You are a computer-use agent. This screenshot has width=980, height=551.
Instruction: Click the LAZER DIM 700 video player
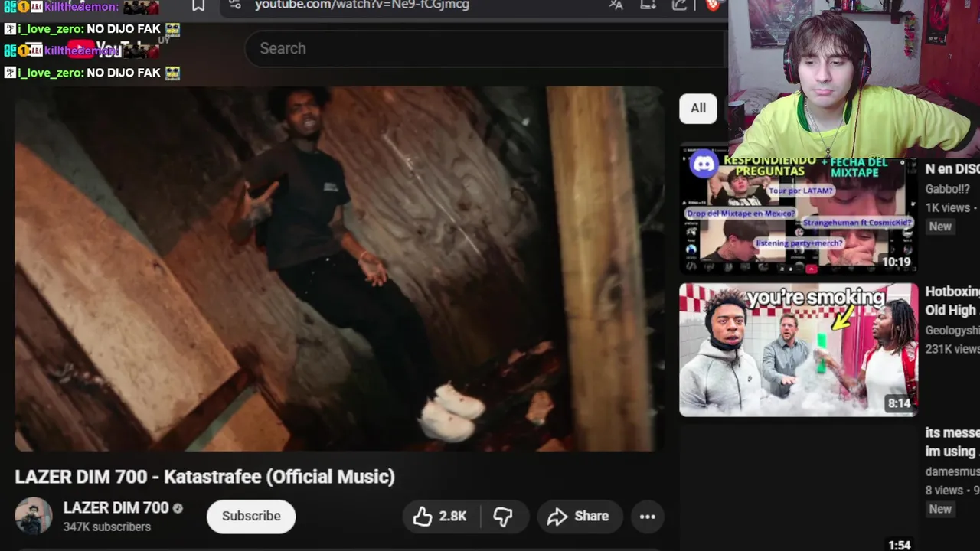pos(338,269)
